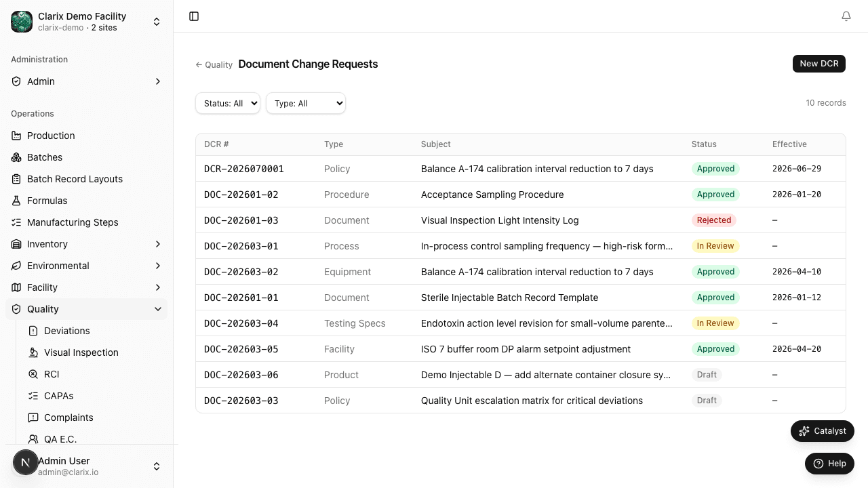Open Batch Record Layouts

(86, 179)
